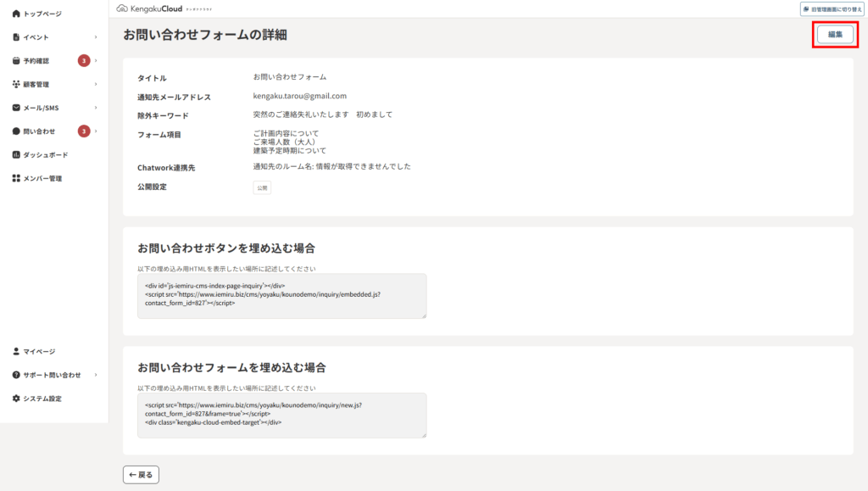Click the inquiry button embed HTML textarea
This screenshot has width=868, height=491.
(281, 296)
